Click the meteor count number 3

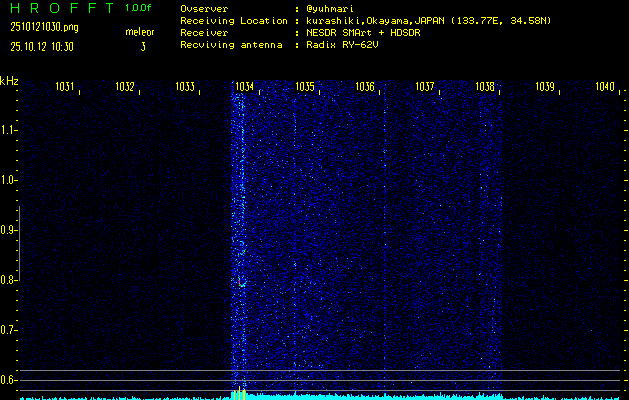(x=143, y=47)
